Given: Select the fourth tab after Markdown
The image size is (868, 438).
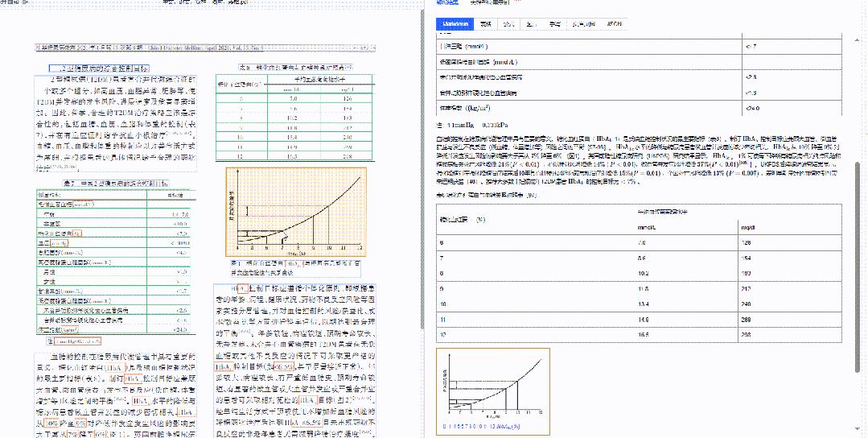Looking at the screenshot, I should [x=554, y=24].
